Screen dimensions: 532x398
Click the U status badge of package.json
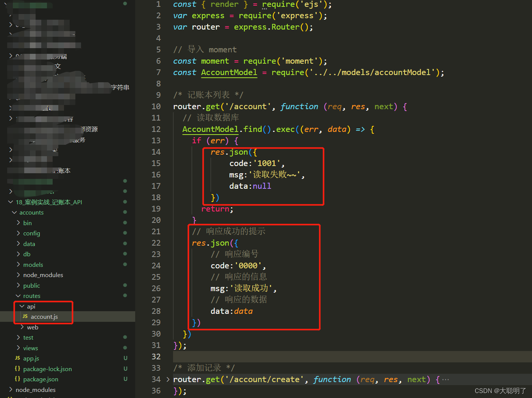[x=125, y=379]
